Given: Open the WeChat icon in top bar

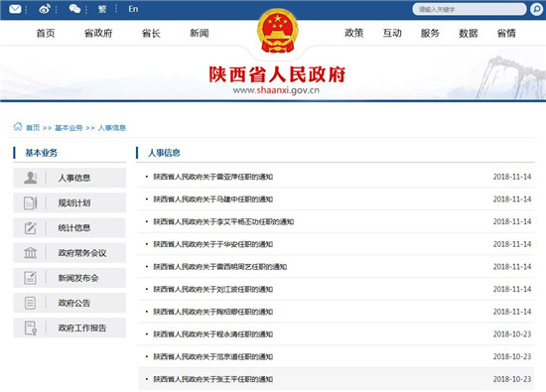Looking at the screenshot, I should click(74, 9).
